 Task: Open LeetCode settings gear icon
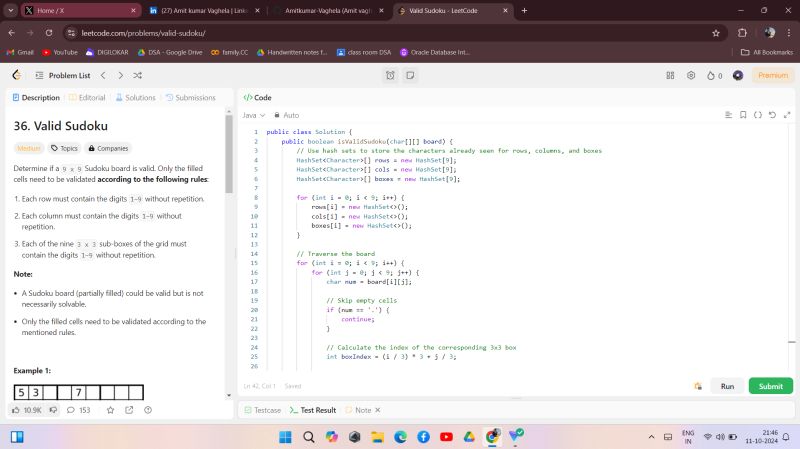(691, 75)
